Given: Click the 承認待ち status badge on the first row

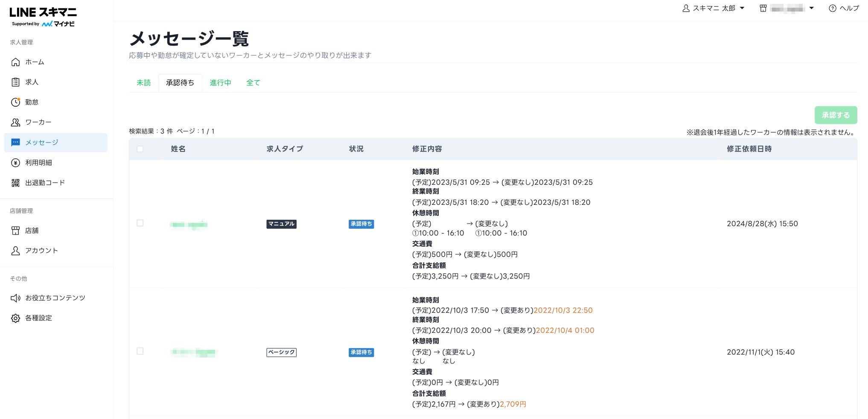Looking at the screenshot, I should (361, 224).
